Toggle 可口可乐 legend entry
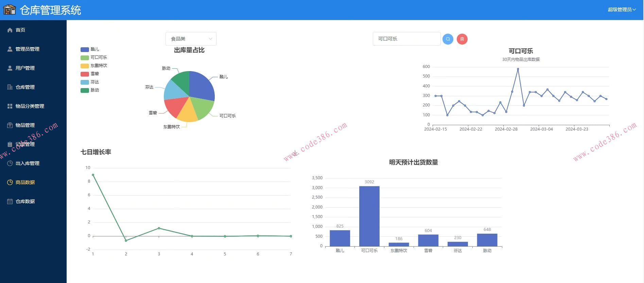The height and width of the screenshot is (283, 644). [94, 57]
